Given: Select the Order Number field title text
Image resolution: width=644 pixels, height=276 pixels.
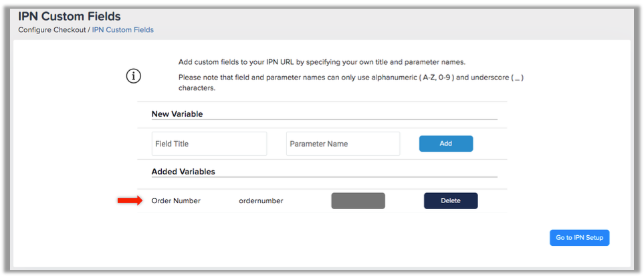Looking at the screenshot, I should [176, 201].
